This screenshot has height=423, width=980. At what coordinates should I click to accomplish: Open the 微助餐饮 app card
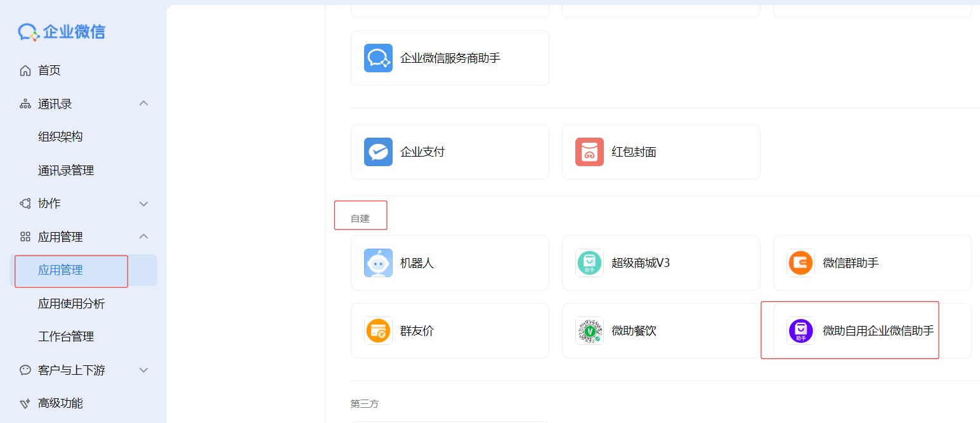click(661, 330)
